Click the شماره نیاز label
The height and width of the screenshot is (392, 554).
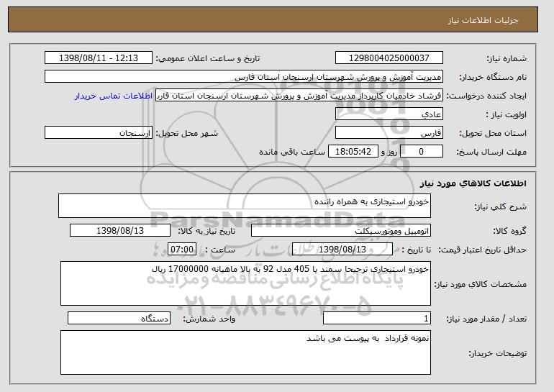point(507,58)
